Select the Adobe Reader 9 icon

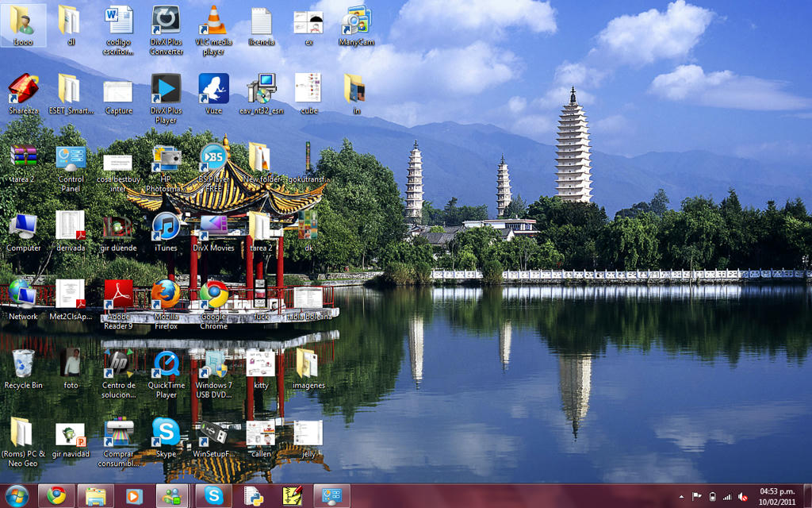pos(118,295)
